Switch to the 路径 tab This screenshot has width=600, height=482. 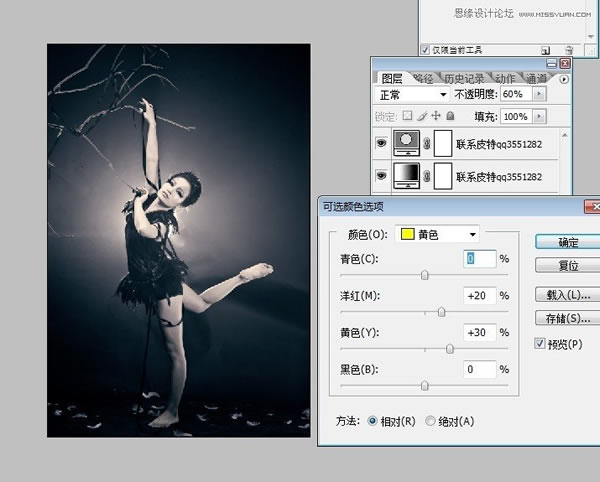pyautogui.click(x=424, y=79)
